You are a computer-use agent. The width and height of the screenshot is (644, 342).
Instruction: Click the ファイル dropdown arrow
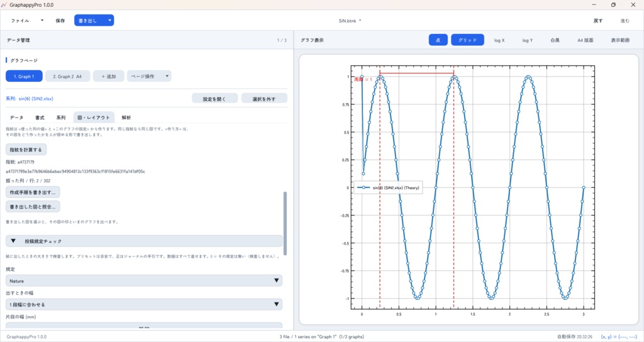(42, 21)
